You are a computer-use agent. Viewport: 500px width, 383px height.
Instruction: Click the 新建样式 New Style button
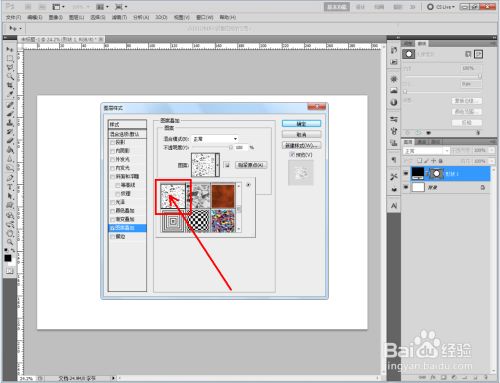pyautogui.click(x=301, y=145)
